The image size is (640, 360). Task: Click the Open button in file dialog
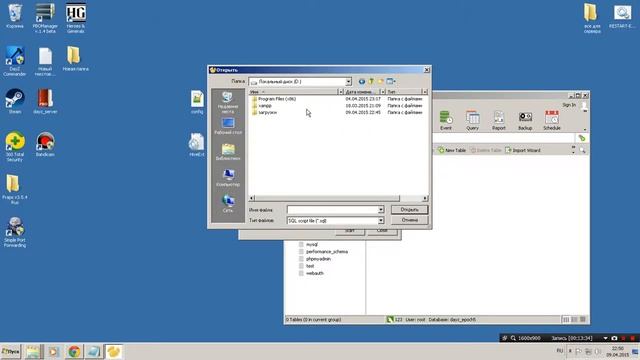tap(409, 209)
